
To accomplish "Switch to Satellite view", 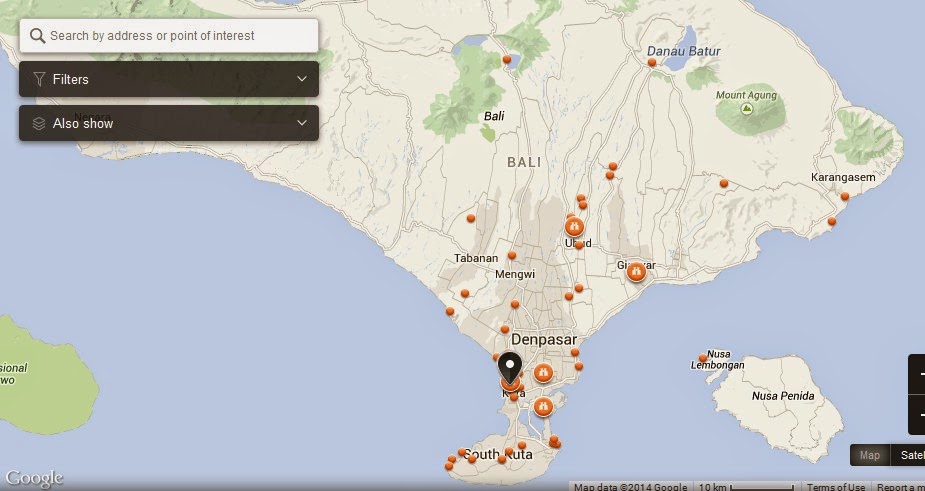I will pyautogui.click(x=907, y=455).
